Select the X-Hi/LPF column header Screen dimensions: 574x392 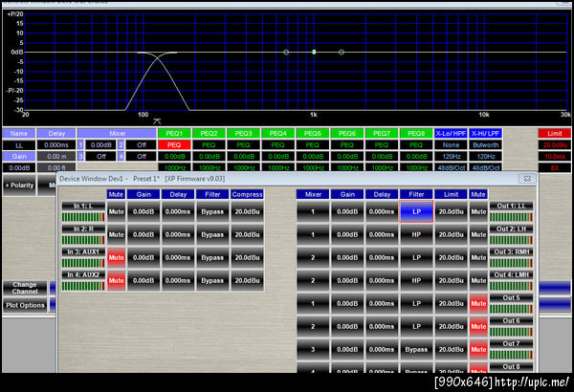(x=485, y=133)
